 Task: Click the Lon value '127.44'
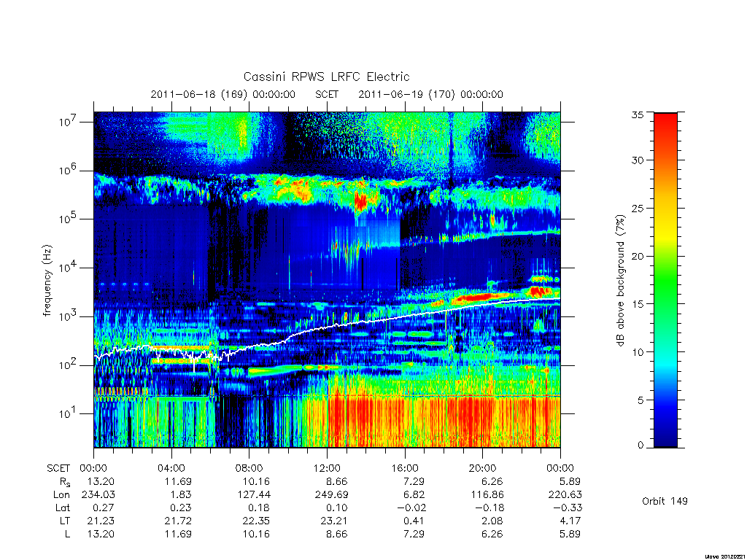(253, 495)
